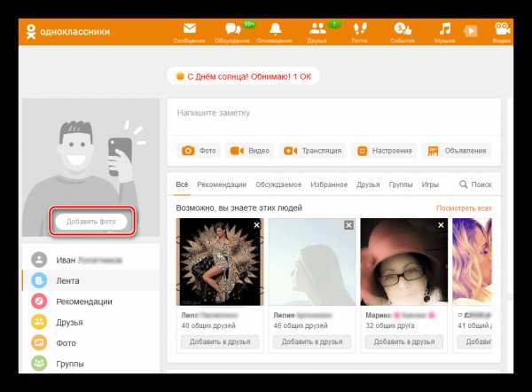Open Music note icon in header
Viewport: 532px width, 392px height.
445,28
